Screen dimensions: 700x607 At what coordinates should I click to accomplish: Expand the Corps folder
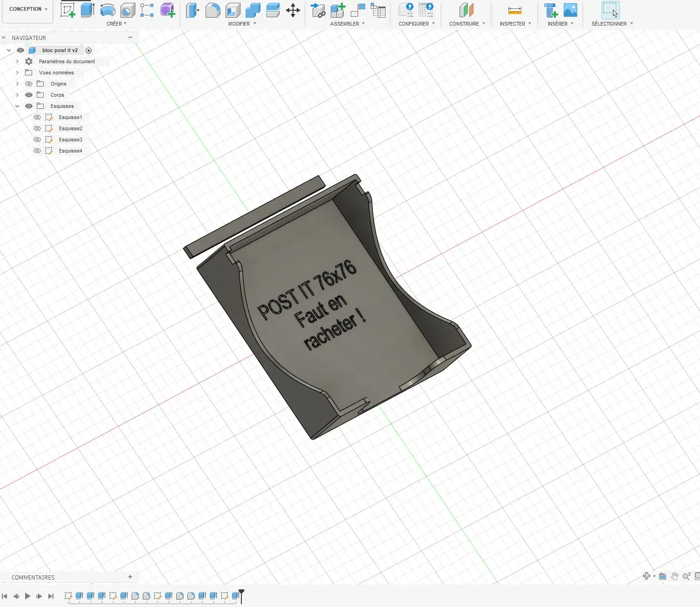tap(17, 95)
